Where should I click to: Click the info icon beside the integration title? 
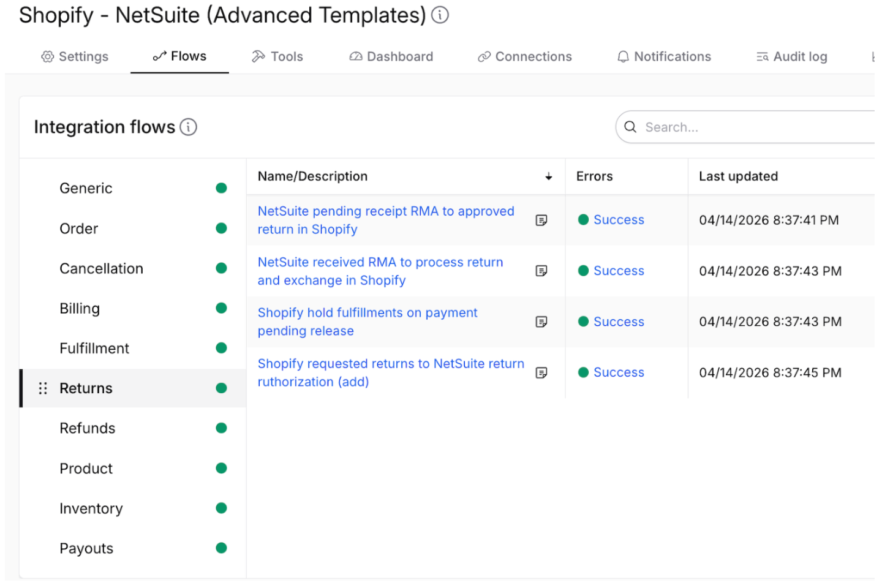(x=440, y=15)
